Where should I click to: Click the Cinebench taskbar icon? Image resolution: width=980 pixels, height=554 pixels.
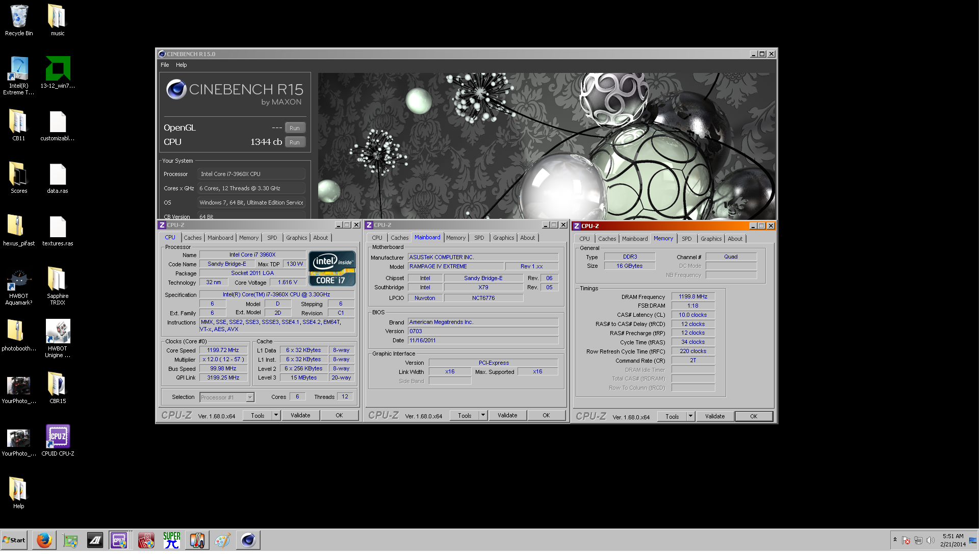248,540
